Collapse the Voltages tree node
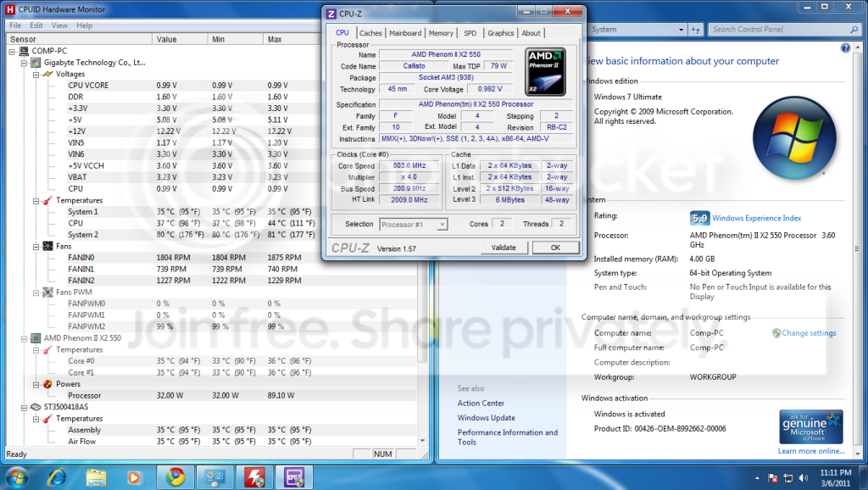 36,75
